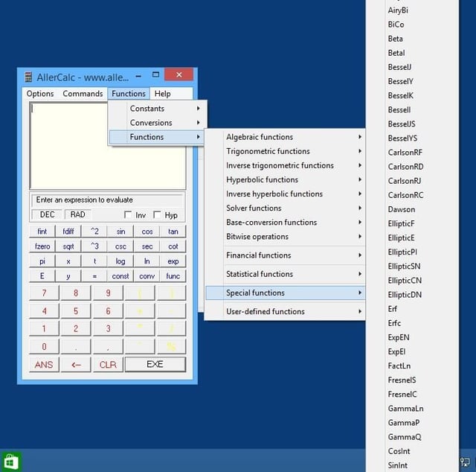Click the backspace arrow button
This screenshot has width=476, height=472.
click(x=76, y=364)
